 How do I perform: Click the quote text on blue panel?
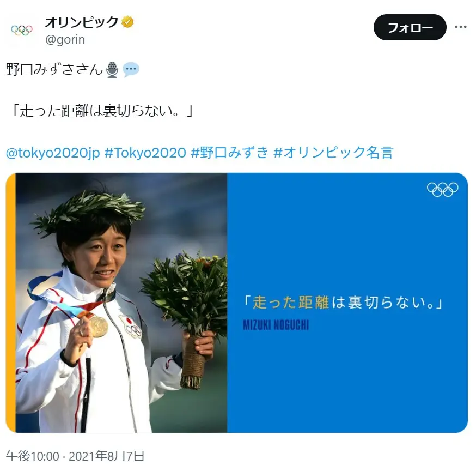point(343,303)
